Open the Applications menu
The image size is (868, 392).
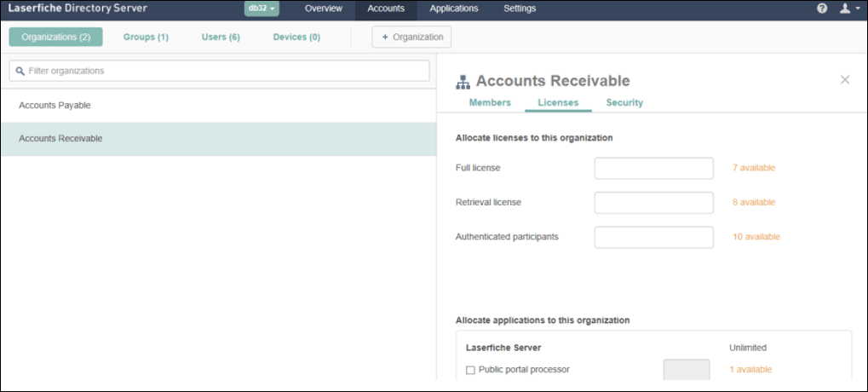click(x=454, y=9)
